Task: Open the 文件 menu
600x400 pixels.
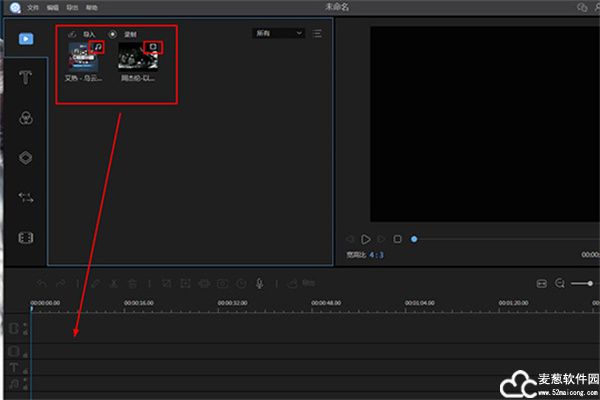Action: tap(34, 7)
